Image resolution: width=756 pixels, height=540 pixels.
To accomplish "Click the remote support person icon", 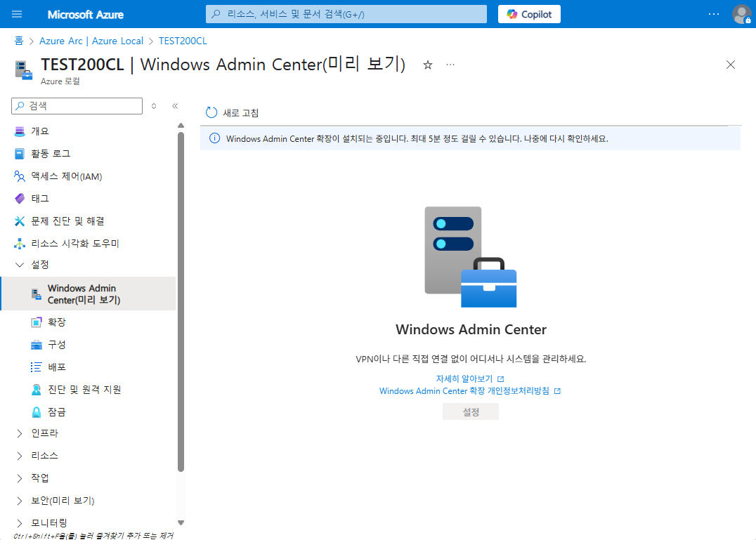I will pyautogui.click(x=36, y=390).
